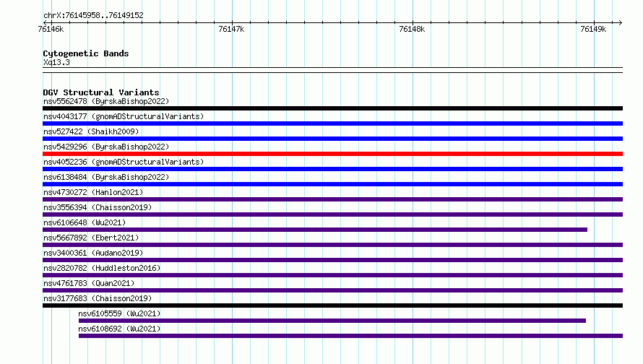The height and width of the screenshot is (364, 643).
Task: Click the purple bar under nsv3556394
Action: pos(332,214)
